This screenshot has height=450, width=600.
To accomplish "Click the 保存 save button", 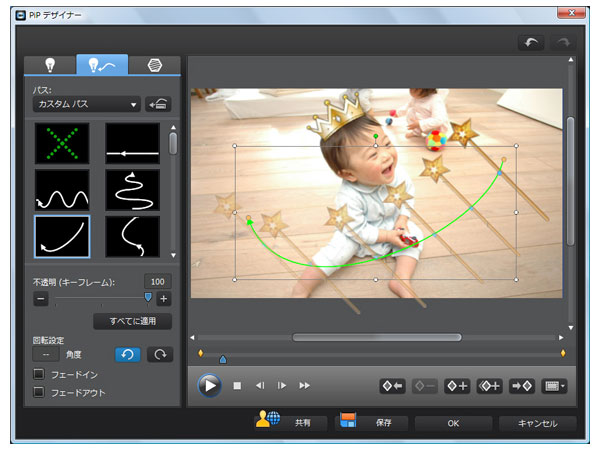I will pyautogui.click(x=372, y=422).
